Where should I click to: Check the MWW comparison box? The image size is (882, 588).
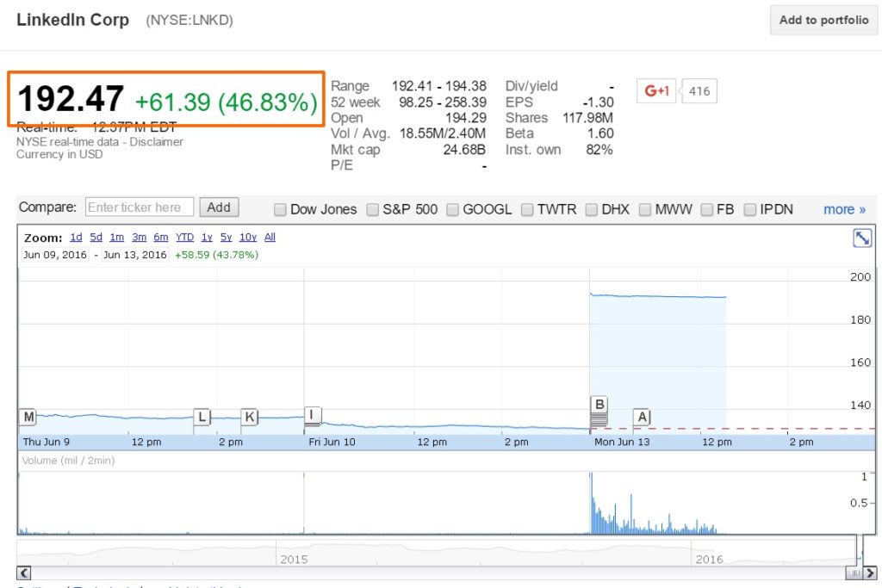(x=644, y=210)
